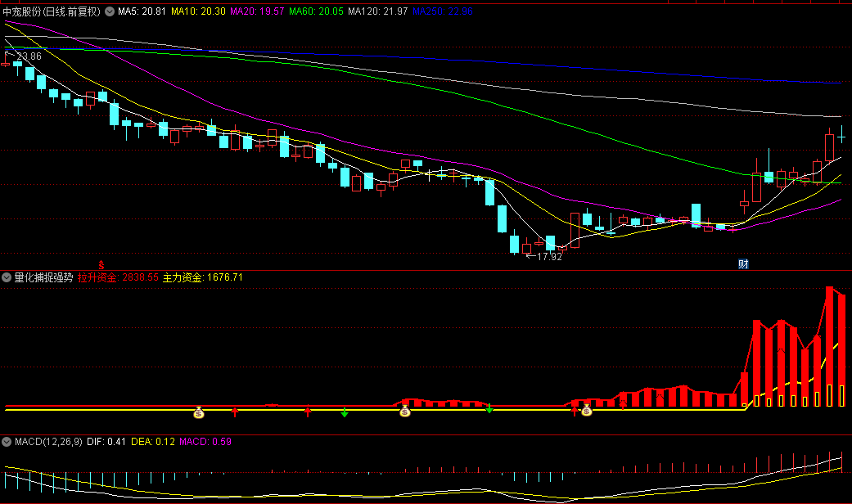Image resolution: width=852 pixels, height=504 pixels.
Task: Click the red S marker on the time axis
Action: tap(101, 265)
